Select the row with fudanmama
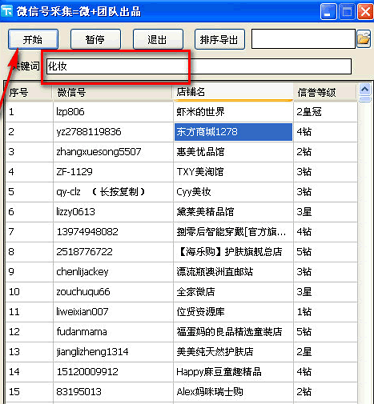 (181, 332)
